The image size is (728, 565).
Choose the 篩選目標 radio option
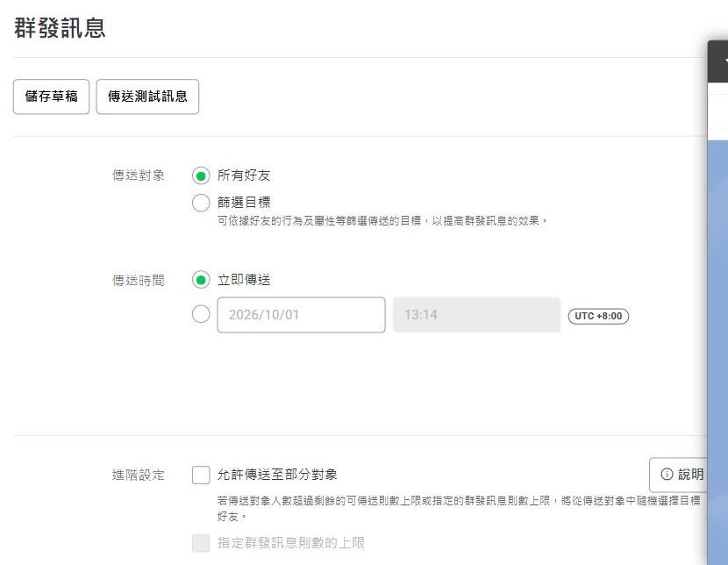point(201,203)
